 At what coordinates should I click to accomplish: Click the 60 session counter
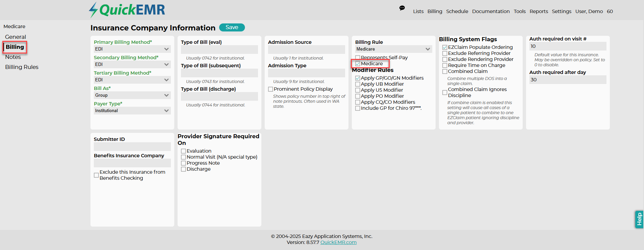coord(610,11)
